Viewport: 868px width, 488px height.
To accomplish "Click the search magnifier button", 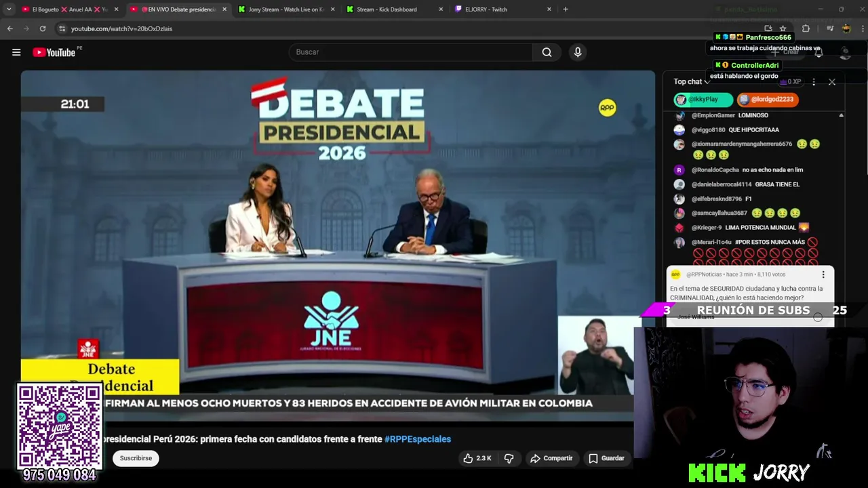I will click(547, 52).
